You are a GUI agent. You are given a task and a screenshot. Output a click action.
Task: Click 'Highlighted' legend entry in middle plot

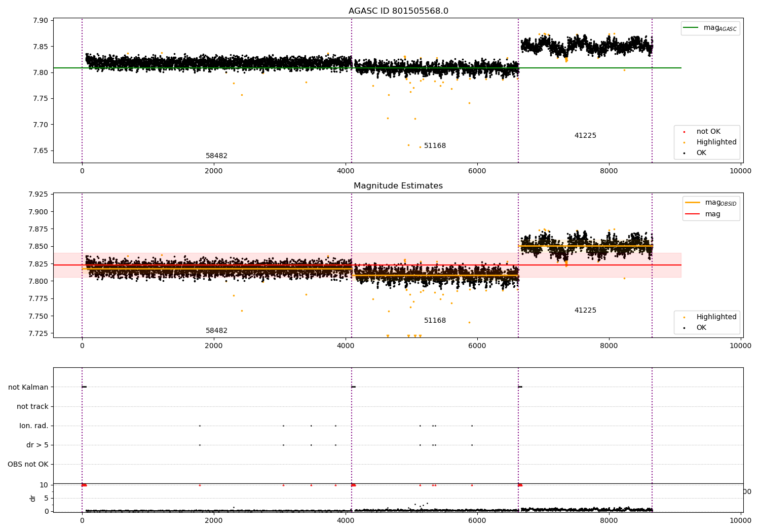click(x=716, y=317)
